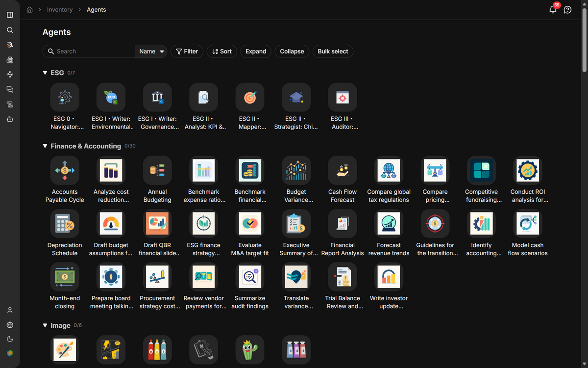Toggle the sidebar panel icon
The width and height of the screenshot is (588, 368).
(10, 15)
